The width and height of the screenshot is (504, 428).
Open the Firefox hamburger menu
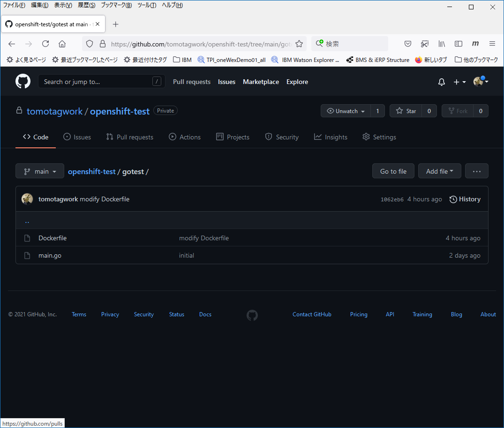tap(492, 44)
